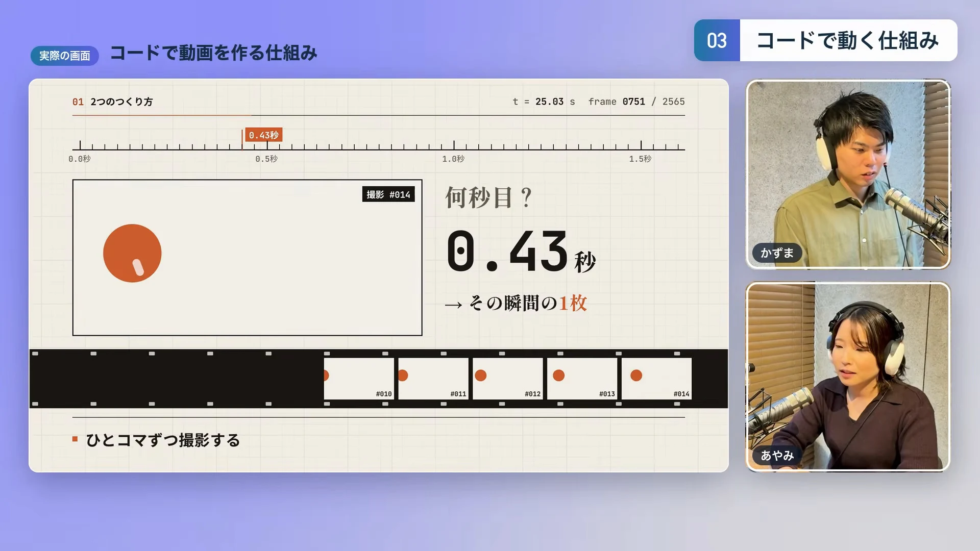Click the orange circle in the preview frame
The image size is (980, 551).
(132, 253)
